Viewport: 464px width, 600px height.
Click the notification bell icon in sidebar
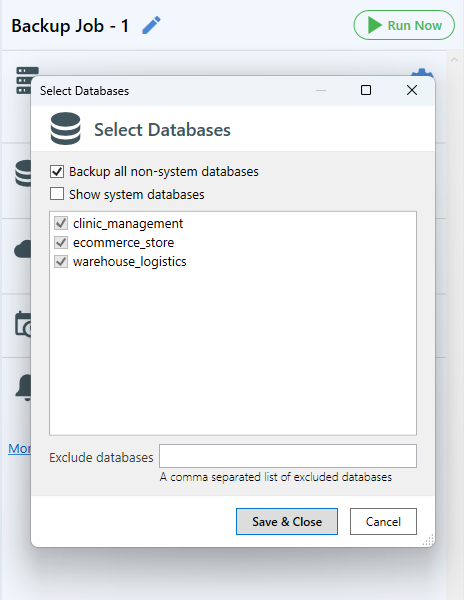click(23, 388)
